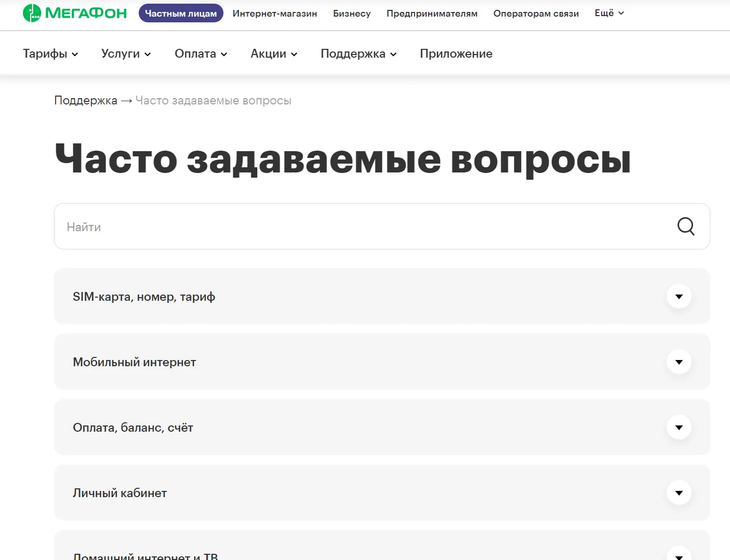Open the Поддержка navigation dropdown
Image resolution: width=730 pixels, height=560 pixels.
[x=359, y=54]
